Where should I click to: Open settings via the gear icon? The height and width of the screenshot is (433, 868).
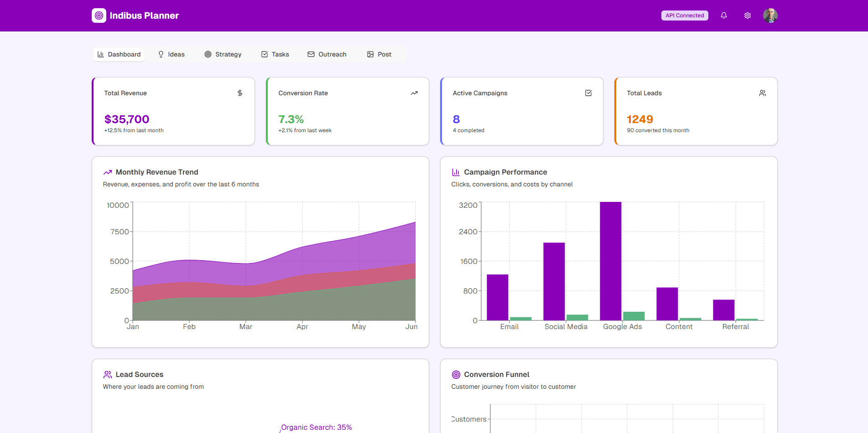click(x=747, y=15)
